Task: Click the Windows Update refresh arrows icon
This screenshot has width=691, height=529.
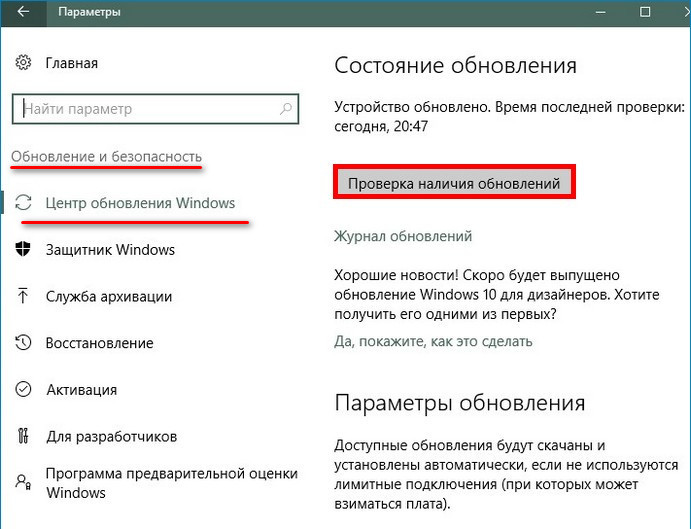Action: (x=23, y=203)
